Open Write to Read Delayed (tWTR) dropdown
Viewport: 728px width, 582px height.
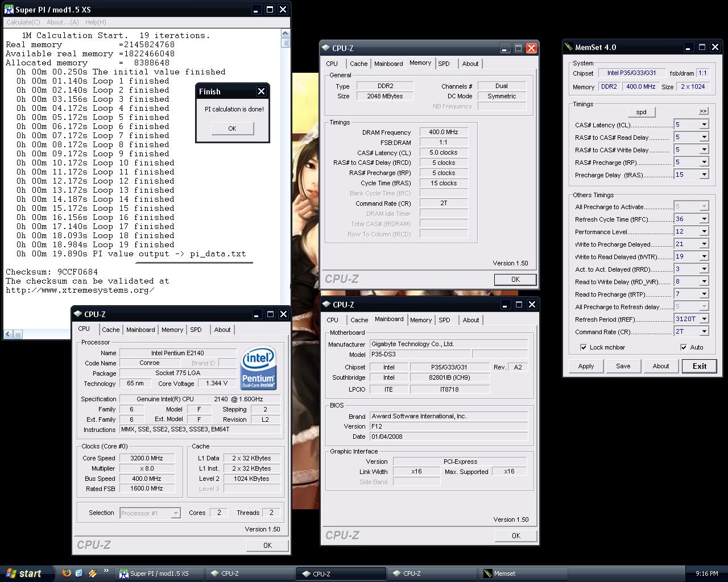click(x=704, y=256)
